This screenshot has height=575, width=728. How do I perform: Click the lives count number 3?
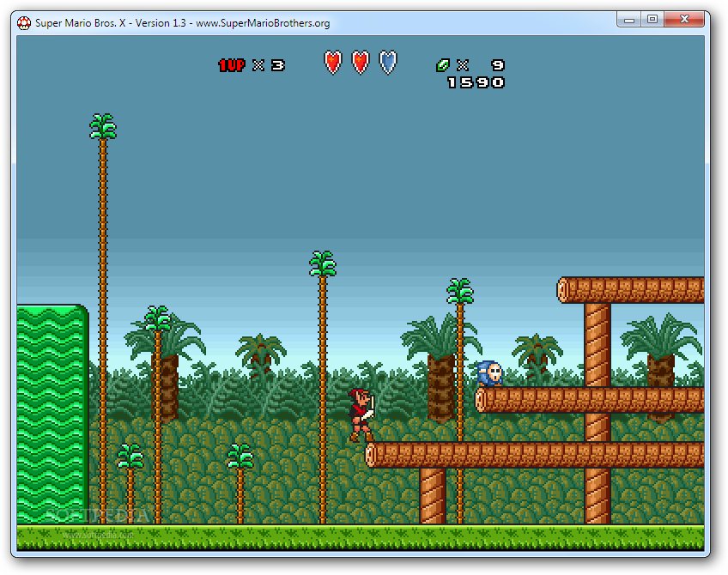tap(278, 65)
